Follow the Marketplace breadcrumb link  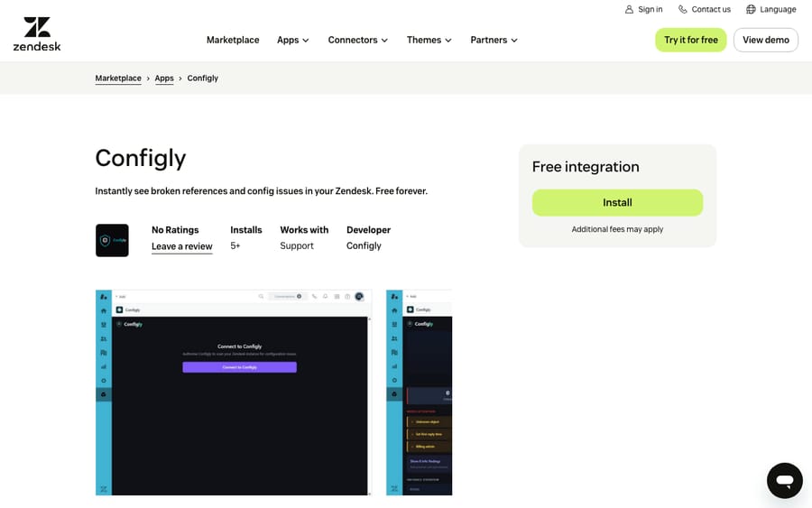118,79
